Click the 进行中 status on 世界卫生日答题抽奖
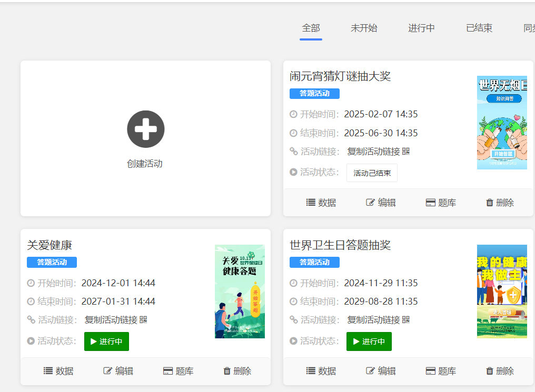535x392 pixels. click(369, 341)
